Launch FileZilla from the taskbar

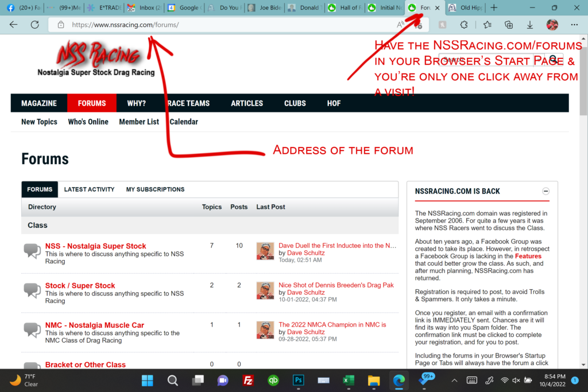[x=248, y=381]
